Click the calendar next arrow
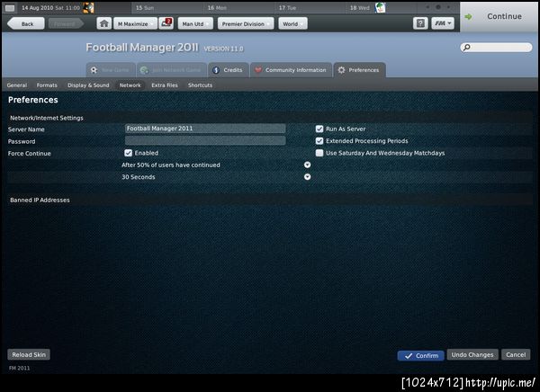540x392 pixels. click(449, 7)
